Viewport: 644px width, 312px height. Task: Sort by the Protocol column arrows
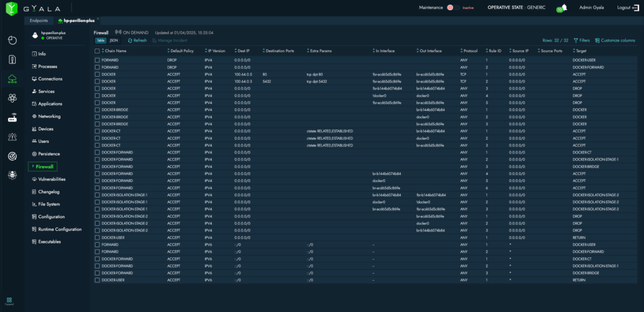(x=462, y=51)
